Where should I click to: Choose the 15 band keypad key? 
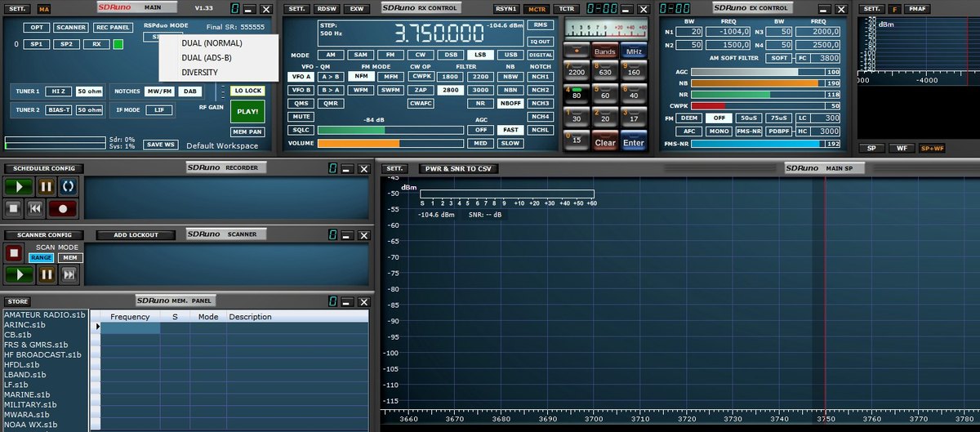point(577,140)
